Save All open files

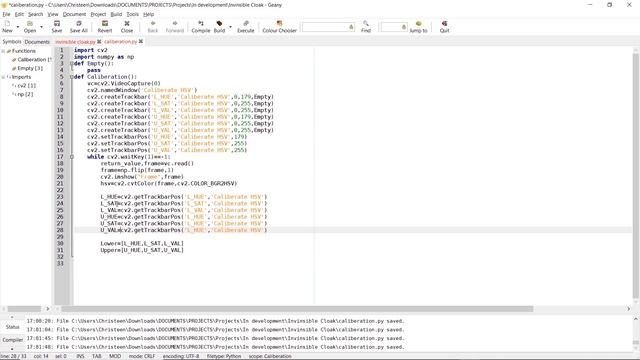[x=79, y=27]
